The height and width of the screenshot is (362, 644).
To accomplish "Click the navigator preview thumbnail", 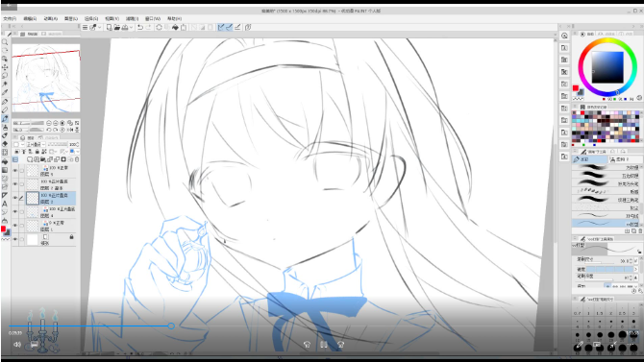I will (x=46, y=78).
